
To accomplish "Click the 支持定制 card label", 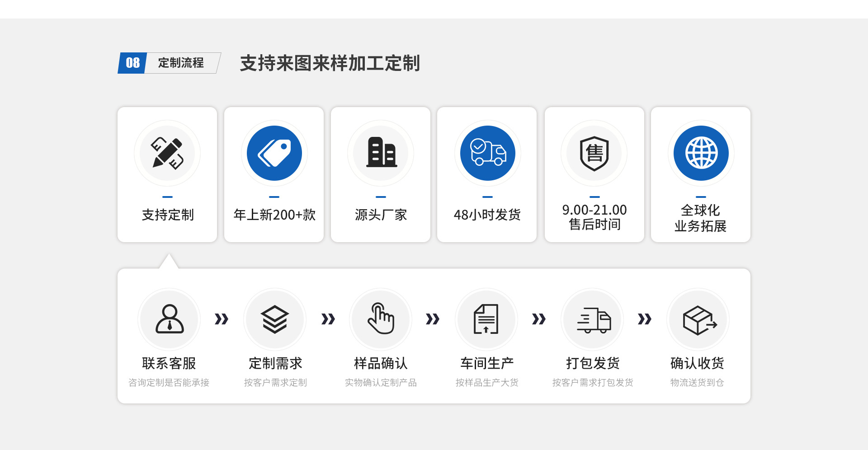I will point(168,215).
